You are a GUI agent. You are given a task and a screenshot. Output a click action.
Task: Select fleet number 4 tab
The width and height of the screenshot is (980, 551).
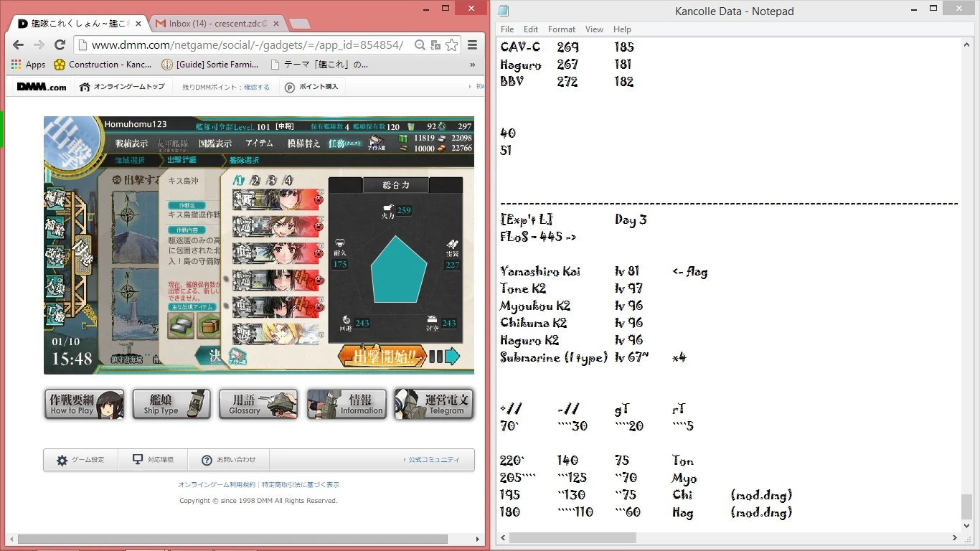click(x=288, y=180)
